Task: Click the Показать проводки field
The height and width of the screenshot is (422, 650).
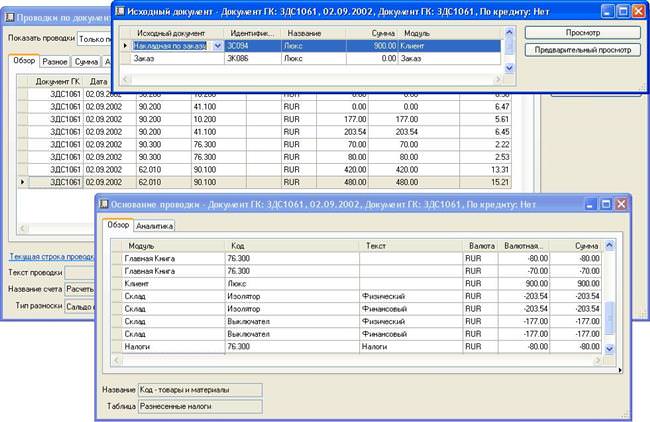Action: point(95,39)
